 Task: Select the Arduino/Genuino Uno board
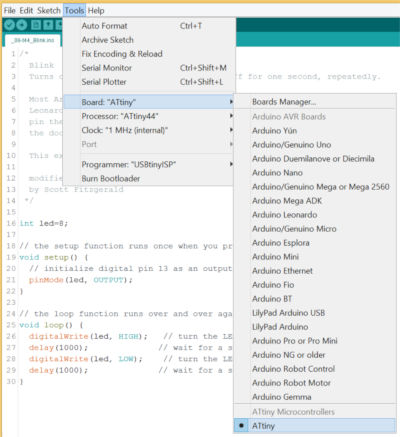tap(315, 145)
